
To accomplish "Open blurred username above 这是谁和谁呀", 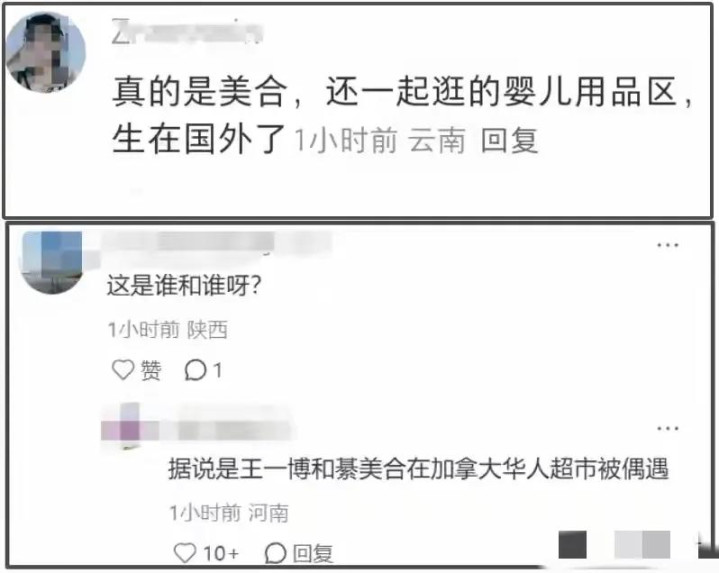I will click(216, 242).
